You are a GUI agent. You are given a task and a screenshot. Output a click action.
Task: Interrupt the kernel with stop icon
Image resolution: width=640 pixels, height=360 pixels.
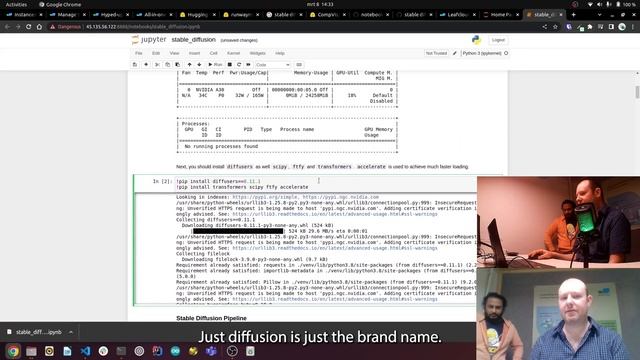[x=230, y=64]
